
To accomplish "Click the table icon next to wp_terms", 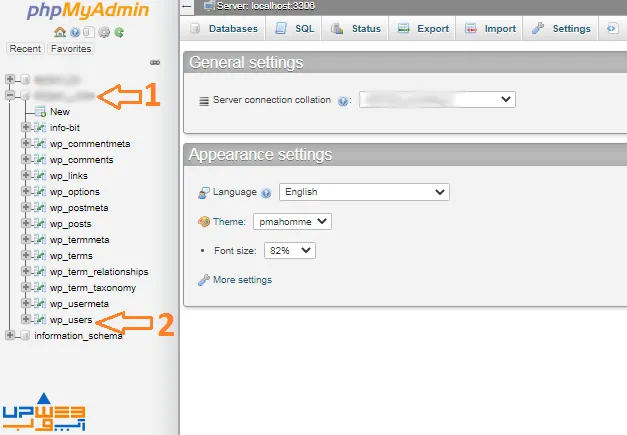I will pyautogui.click(x=40, y=255).
